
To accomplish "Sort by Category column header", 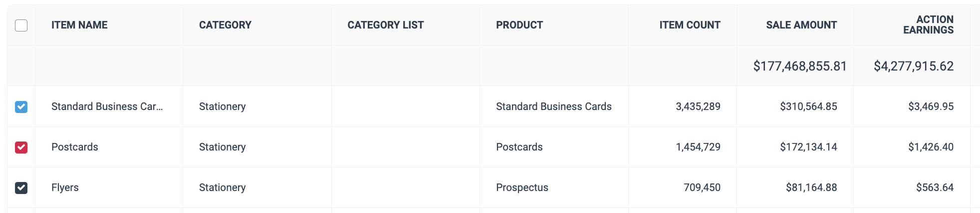I will point(225,25).
